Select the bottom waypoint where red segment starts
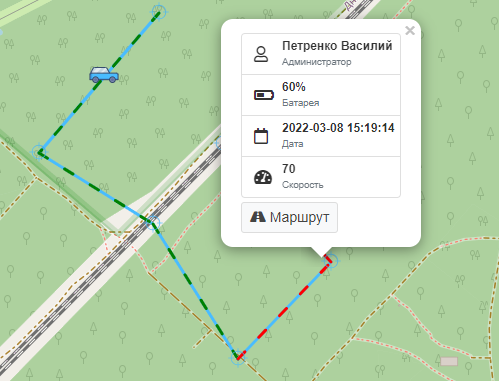Screen dimensions: 499x381 238,358
